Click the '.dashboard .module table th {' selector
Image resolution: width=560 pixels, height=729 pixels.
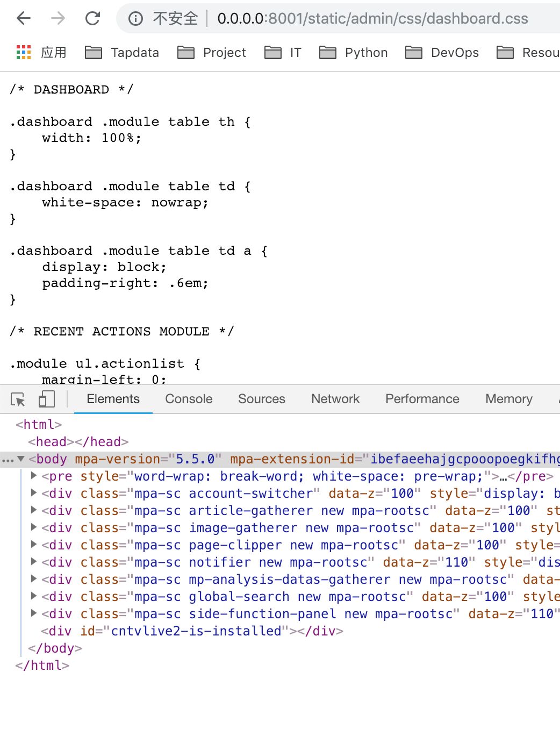pos(130,121)
